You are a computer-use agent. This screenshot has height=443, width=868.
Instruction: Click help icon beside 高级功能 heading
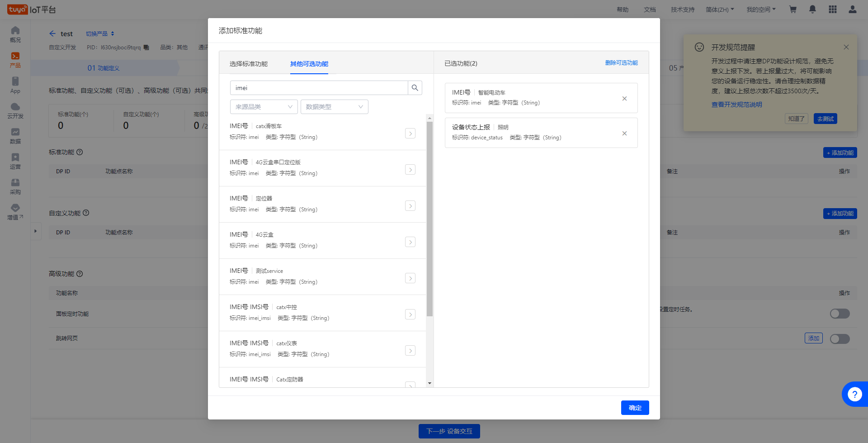point(80,274)
